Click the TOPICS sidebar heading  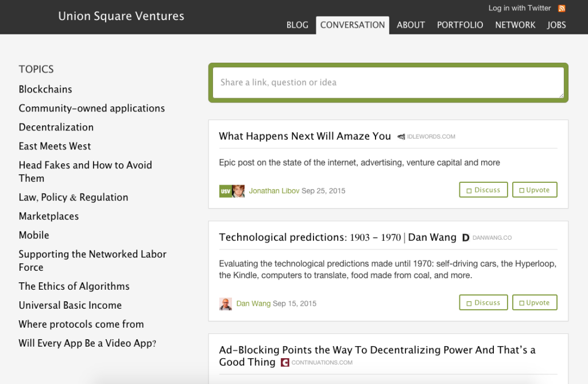tap(36, 69)
